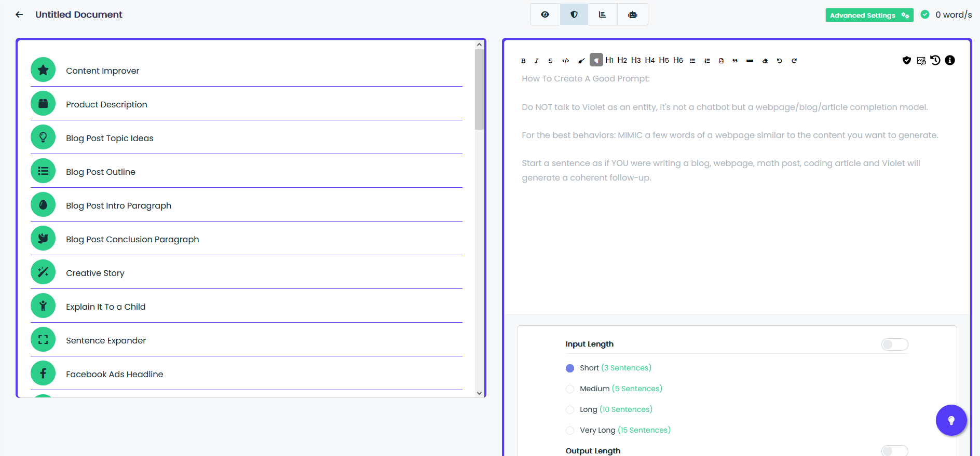Redo the last edit
980x456 pixels.
pos(794,61)
